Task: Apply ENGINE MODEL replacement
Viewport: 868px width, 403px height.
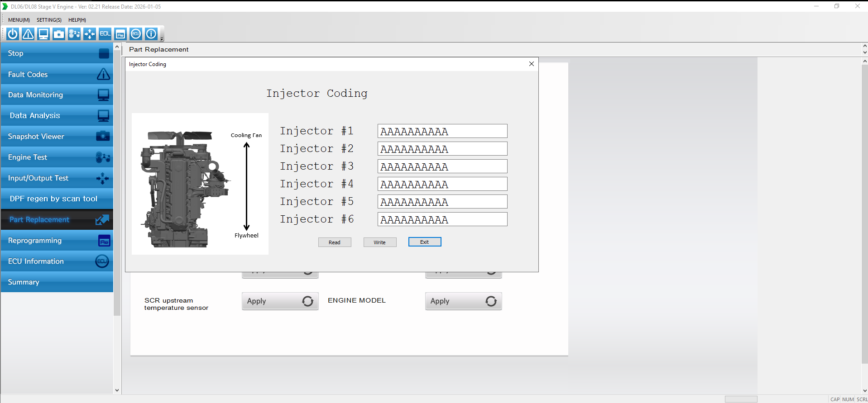Action: pos(464,301)
